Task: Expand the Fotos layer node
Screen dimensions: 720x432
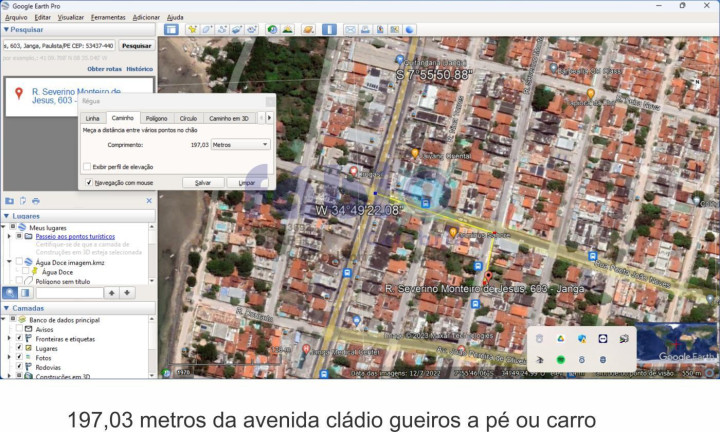Action: coord(9,357)
